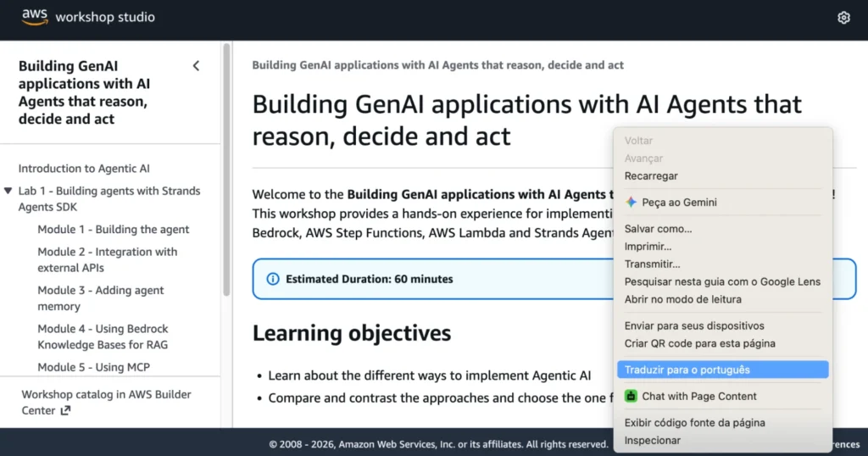
Task: Choose Chat with Page Content entry
Action: [x=722, y=396]
